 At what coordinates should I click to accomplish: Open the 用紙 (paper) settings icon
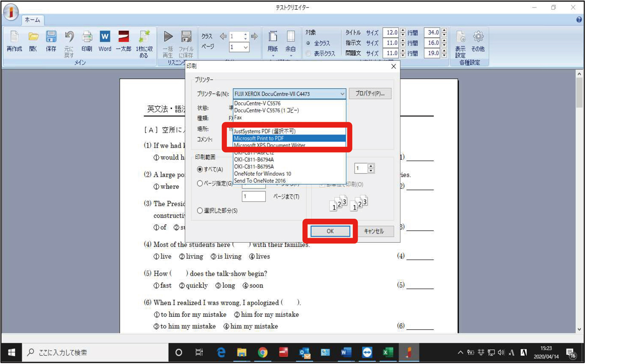(x=273, y=38)
